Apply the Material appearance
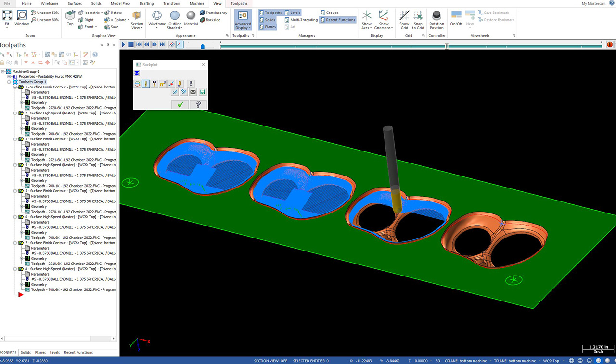Screen dimensions: 616x364 point(191,18)
